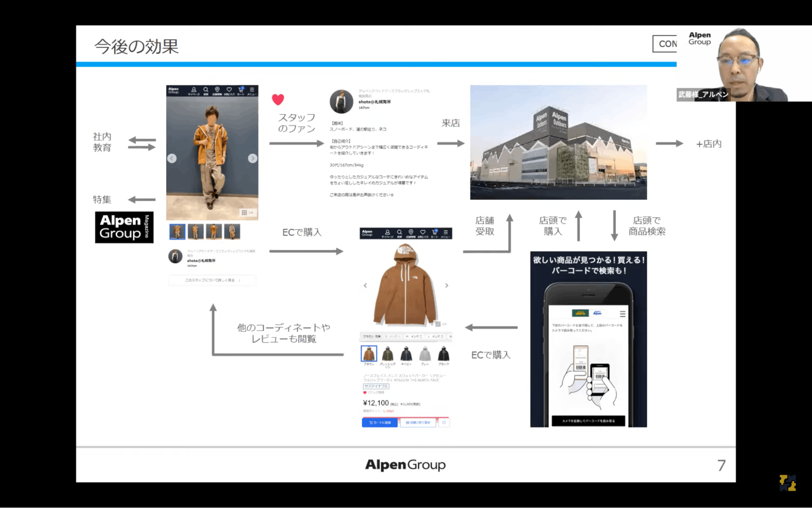Click the 社内教育 label
The height and width of the screenshot is (508, 812).
[102, 142]
